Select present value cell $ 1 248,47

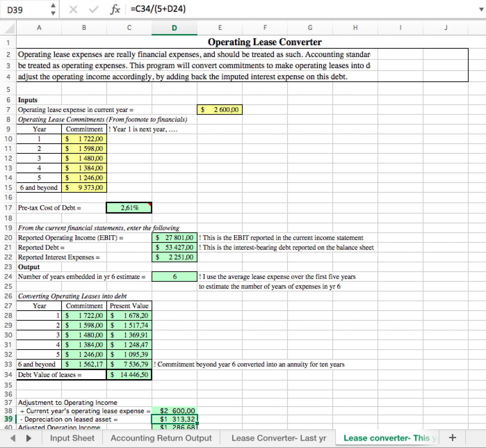click(x=129, y=345)
